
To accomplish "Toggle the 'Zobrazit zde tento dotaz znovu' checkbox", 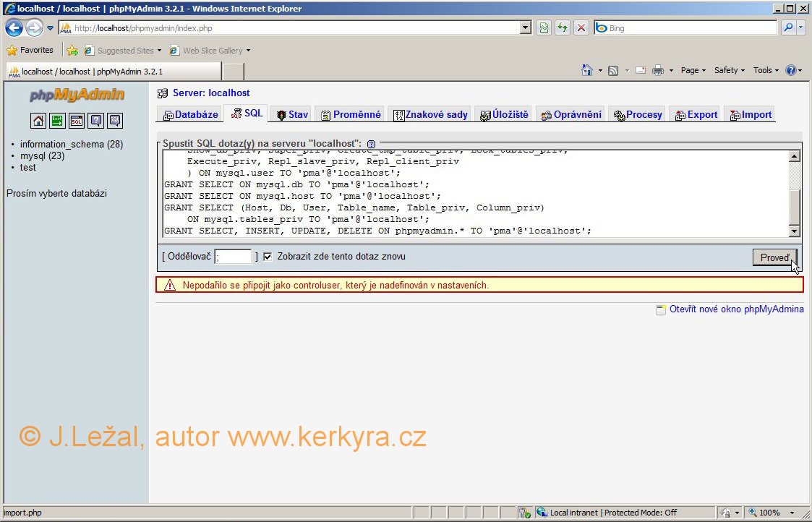I will tap(268, 257).
